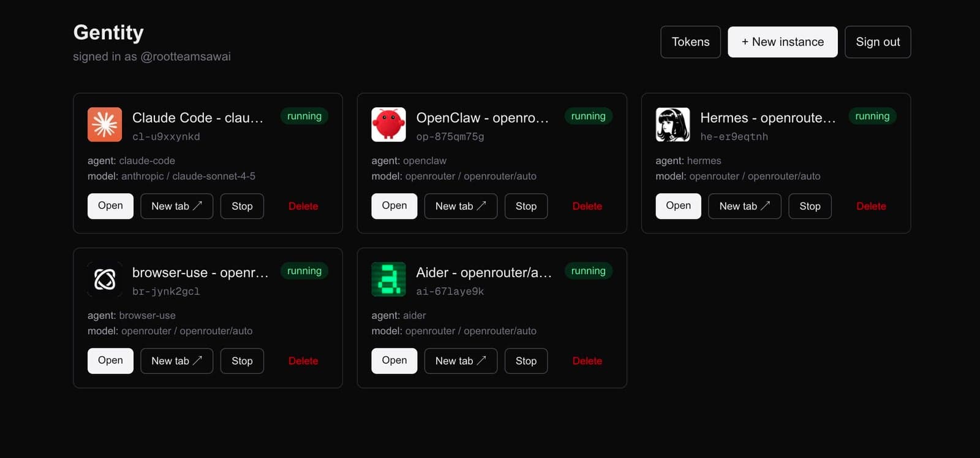
Task: Click the browser-use logo icon
Action: 105,280
